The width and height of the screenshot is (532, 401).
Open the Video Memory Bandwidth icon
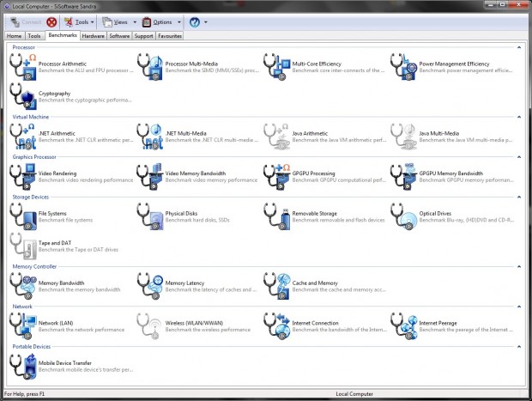150,177
